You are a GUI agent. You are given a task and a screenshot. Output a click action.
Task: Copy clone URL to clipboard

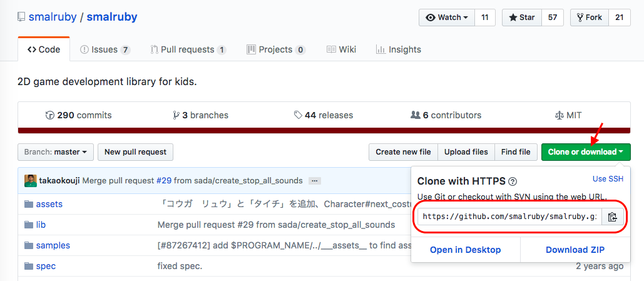coord(612,217)
